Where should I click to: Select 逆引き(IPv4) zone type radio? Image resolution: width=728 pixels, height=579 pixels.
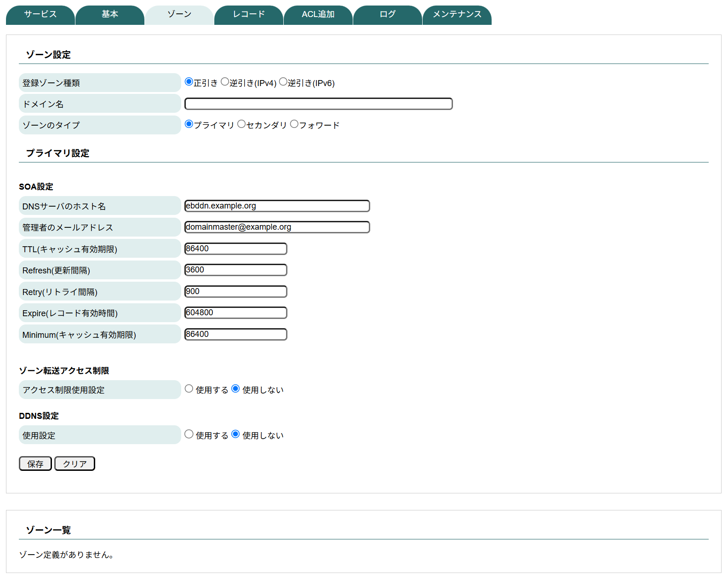(225, 82)
